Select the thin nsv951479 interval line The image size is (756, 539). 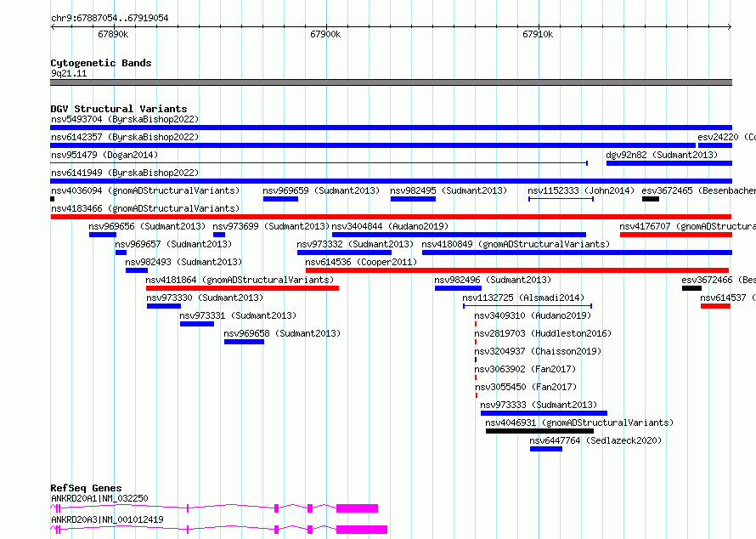(x=319, y=163)
